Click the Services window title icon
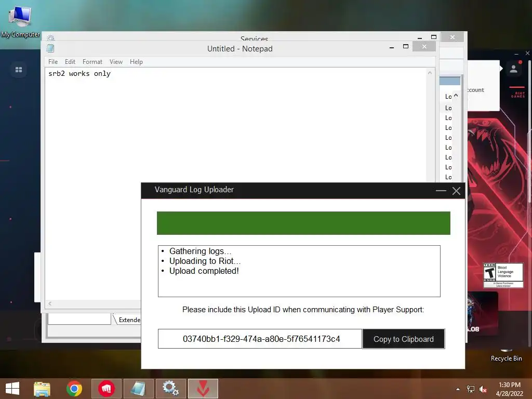532x399 pixels. tap(50, 37)
